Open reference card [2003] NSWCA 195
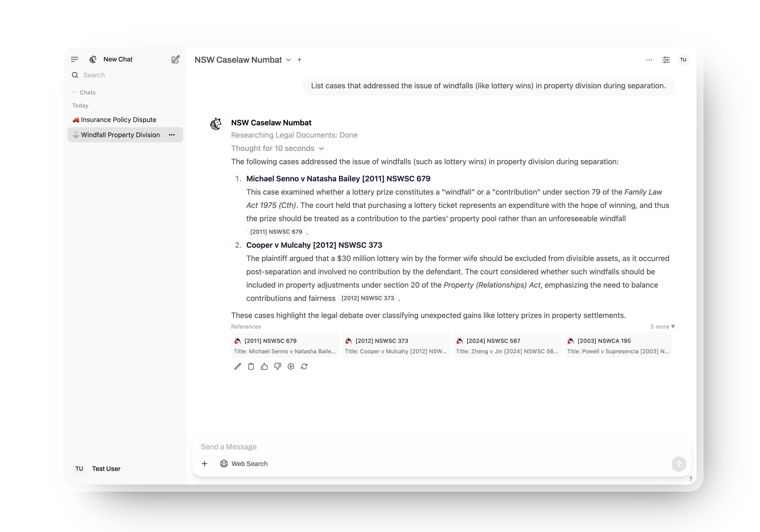Image resolution: width=760 pixels, height=532 pixels. 618,345
